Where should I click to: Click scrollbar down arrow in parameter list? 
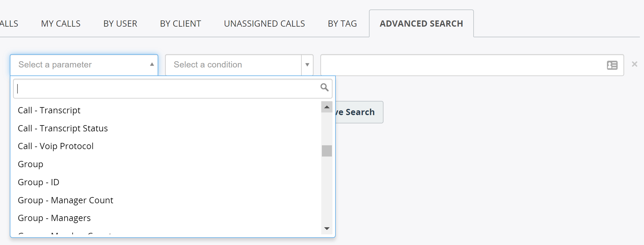tap(327, 228)
